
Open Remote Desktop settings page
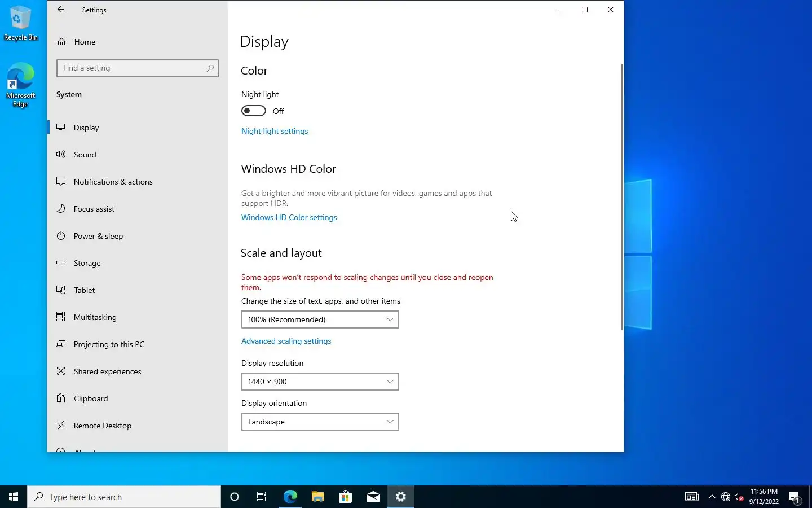[x=138, y=426]
